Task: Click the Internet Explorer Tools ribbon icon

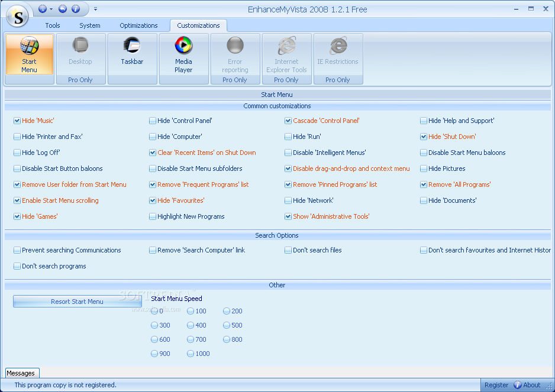Action: [x=287, y=59]
